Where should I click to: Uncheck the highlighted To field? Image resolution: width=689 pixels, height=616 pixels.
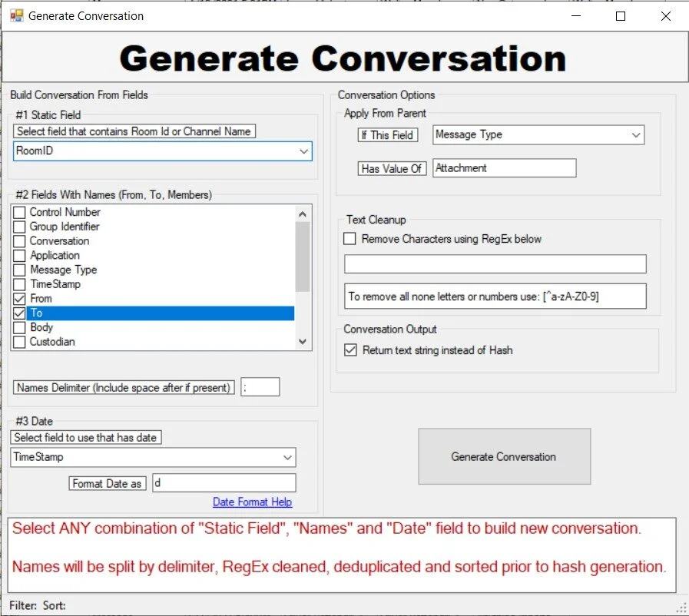[18, 313]
